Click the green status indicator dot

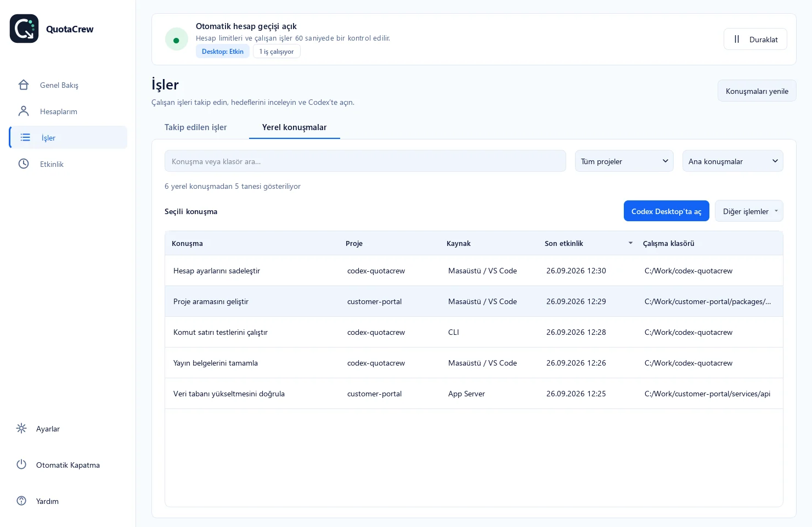point(176,40)
